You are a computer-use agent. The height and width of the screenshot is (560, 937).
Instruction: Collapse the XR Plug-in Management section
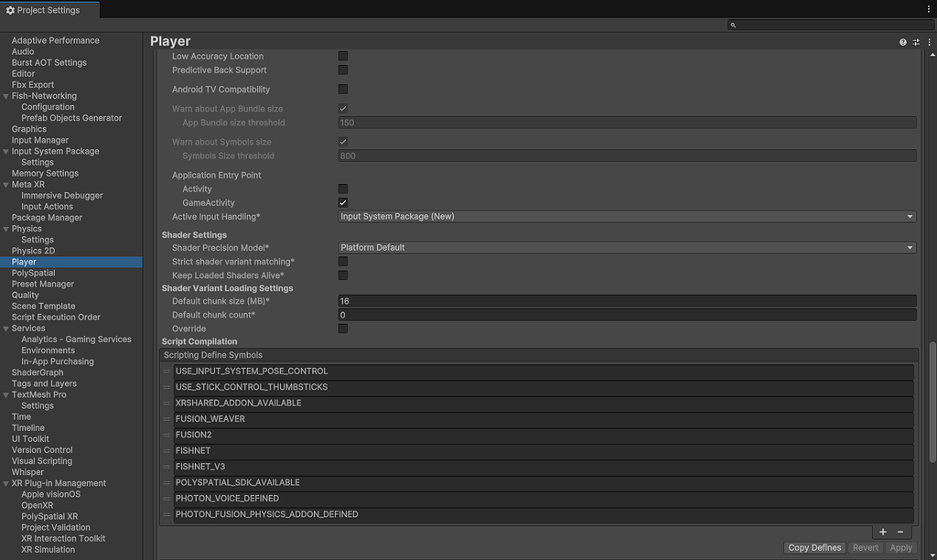point(7,482)
